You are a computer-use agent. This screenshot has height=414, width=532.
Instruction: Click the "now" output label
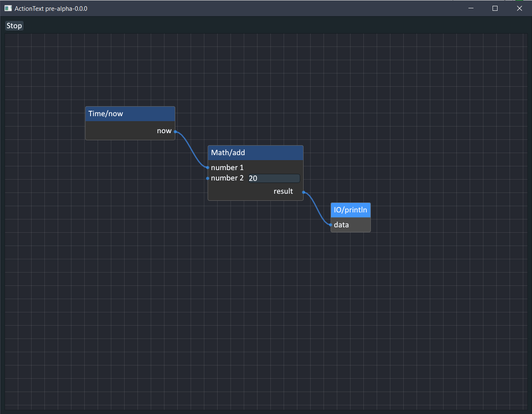pyautogui.click(x=164, y=131)
